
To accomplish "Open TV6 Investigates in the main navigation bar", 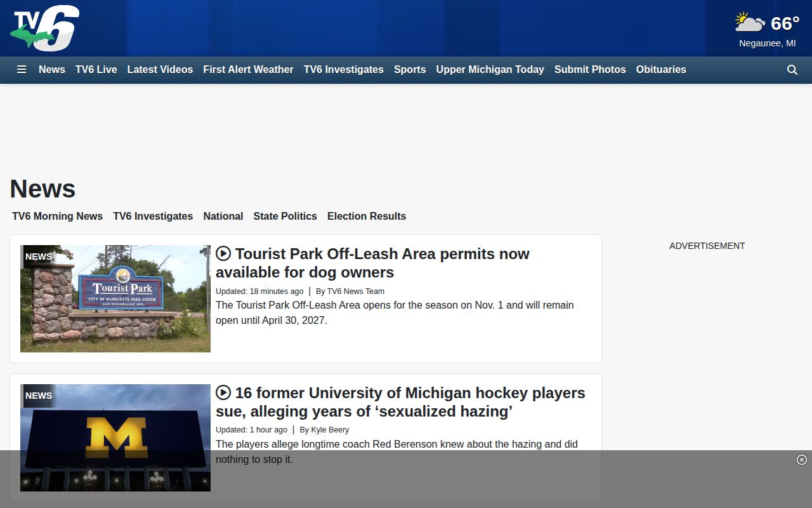I will tap(344, 70).
